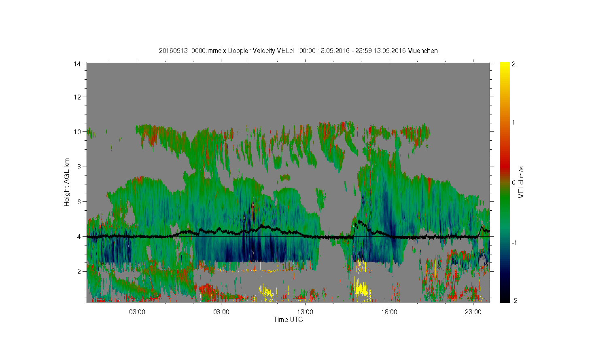Image resolution: width=607 pixels, height=364 pixels.
Task: Click the black line peak near 16:00
Action: [360, 222]
